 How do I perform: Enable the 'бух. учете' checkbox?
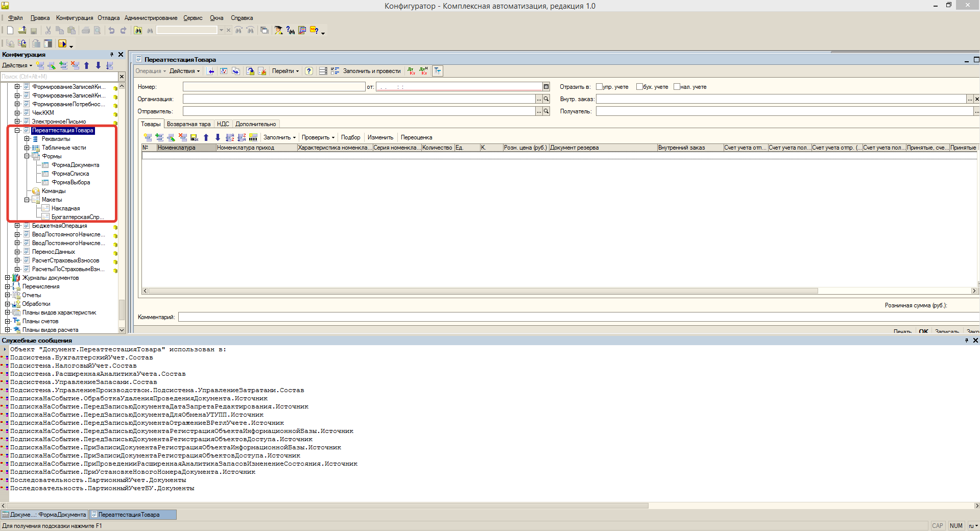[639, 87]
